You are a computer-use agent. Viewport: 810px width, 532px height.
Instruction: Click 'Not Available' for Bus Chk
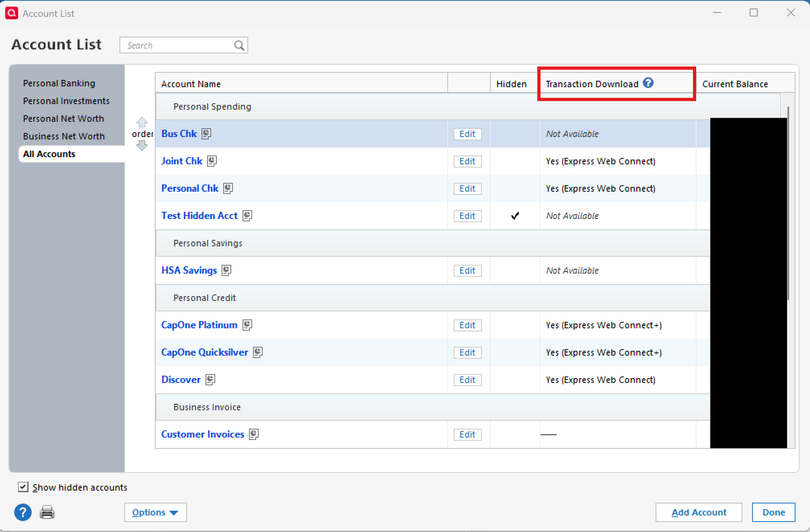(x=572, y=134)
